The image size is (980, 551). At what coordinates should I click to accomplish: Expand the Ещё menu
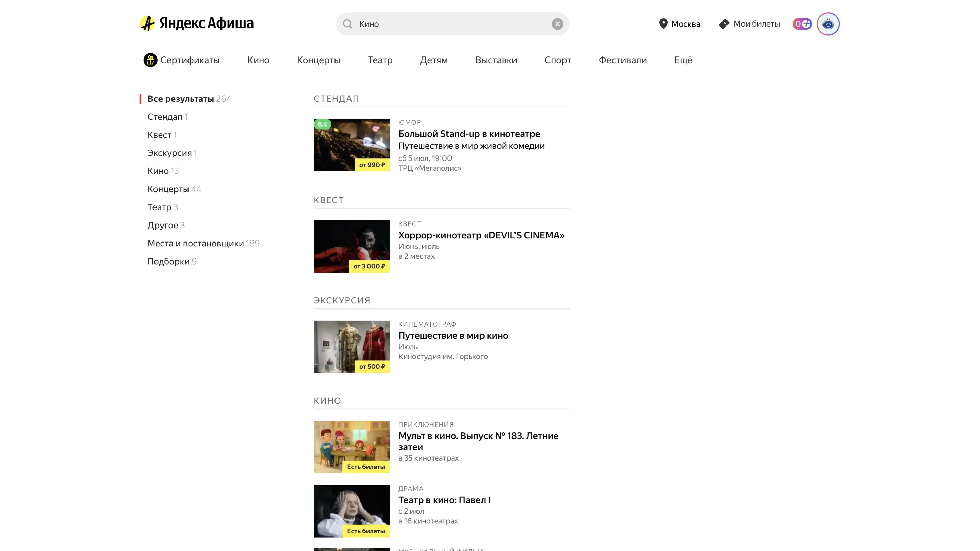click(x=683, y=60)
